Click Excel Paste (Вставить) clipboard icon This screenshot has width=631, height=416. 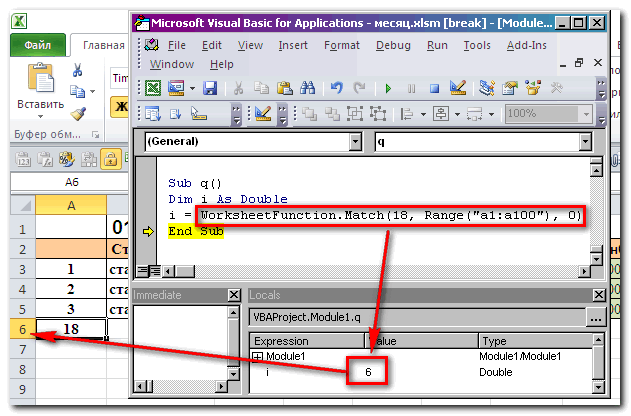(41, 77)
